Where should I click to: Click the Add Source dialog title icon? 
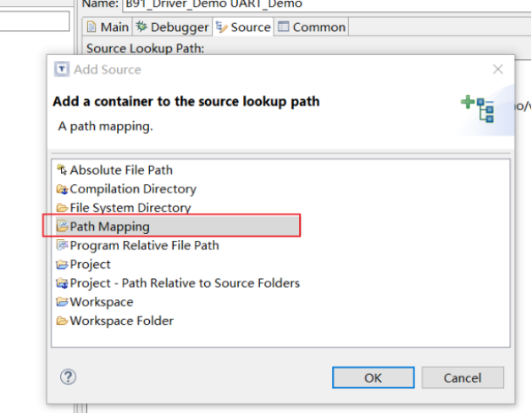[x=62, y=70]
